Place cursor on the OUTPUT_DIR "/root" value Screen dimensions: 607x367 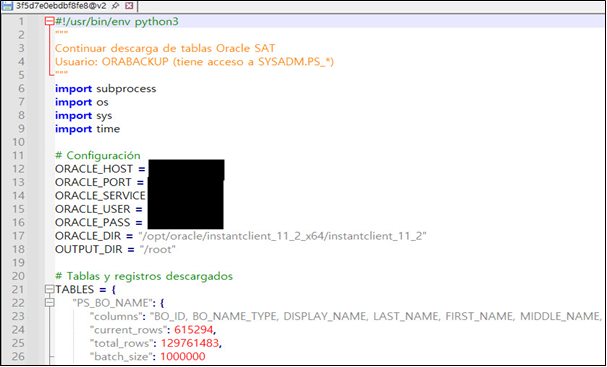pos(158,249)
